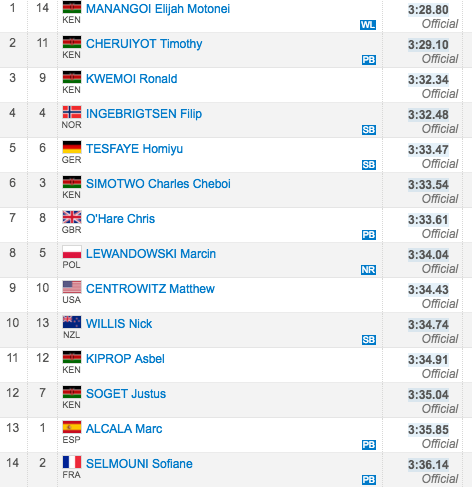Click the French flag beside Selmouni
This screenshot has height=487, width=472.
72,462
